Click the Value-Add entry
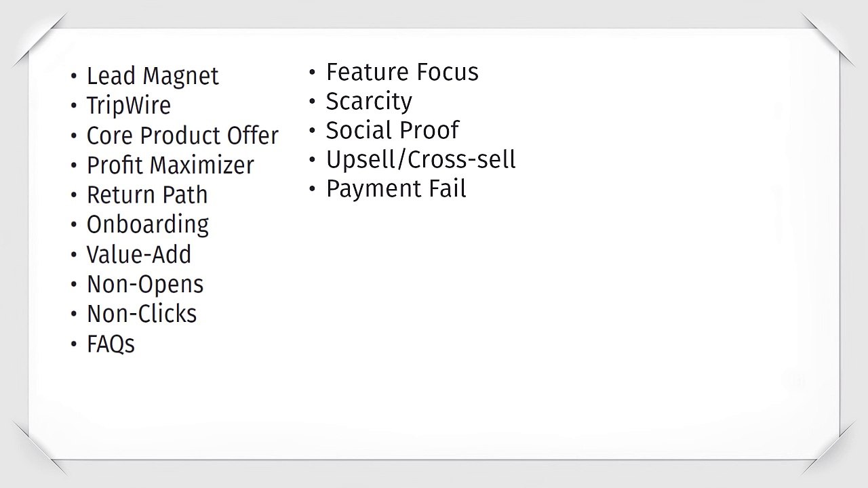The height and width of the screenshot is (488, 868). [x=139, y=255]
